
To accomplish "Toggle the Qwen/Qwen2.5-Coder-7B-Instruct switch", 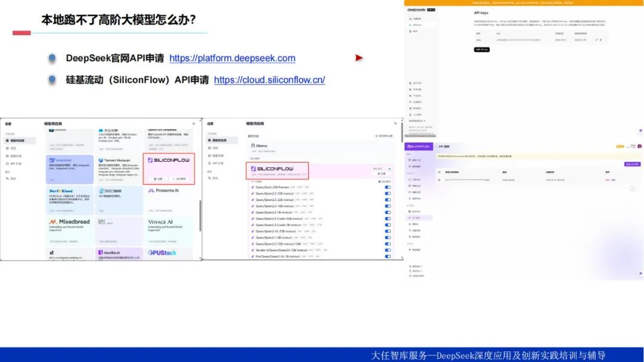I will pos(388,225).
